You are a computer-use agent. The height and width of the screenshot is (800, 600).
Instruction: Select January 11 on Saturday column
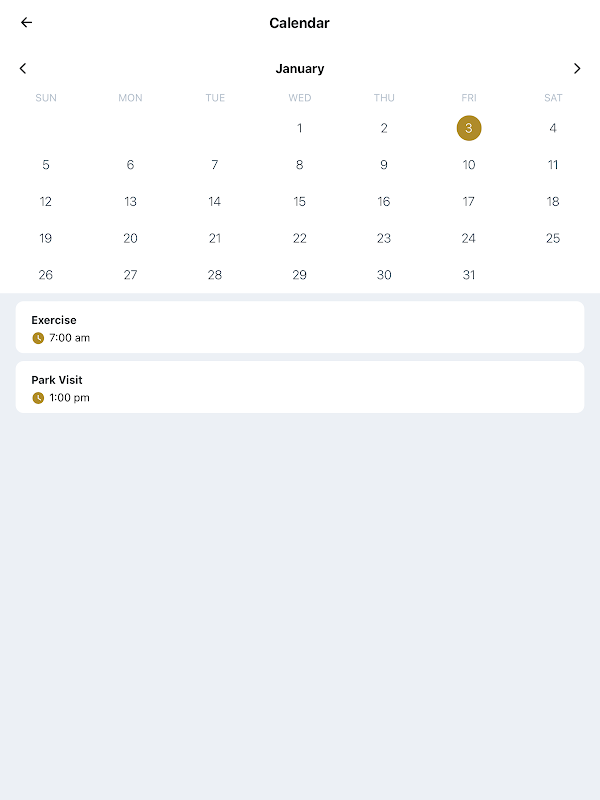(553, 165)
